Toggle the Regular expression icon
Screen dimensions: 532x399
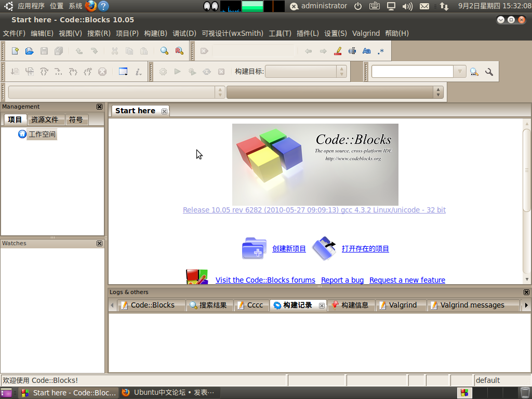(x=381, y=51)
